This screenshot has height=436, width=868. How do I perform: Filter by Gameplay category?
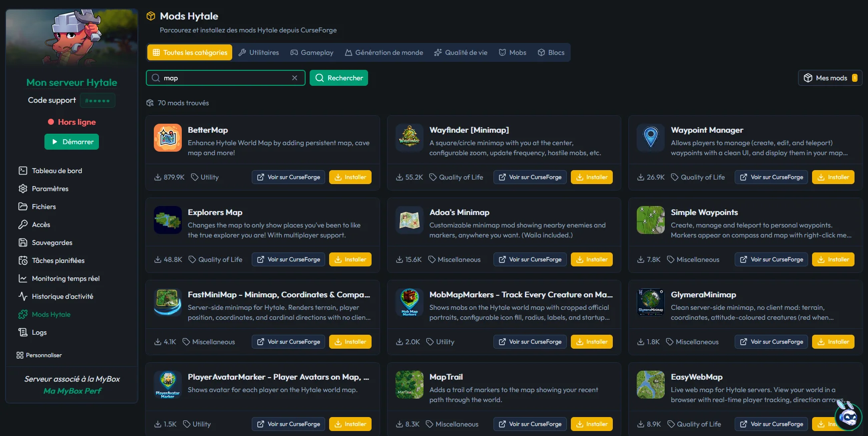[312, 52]
